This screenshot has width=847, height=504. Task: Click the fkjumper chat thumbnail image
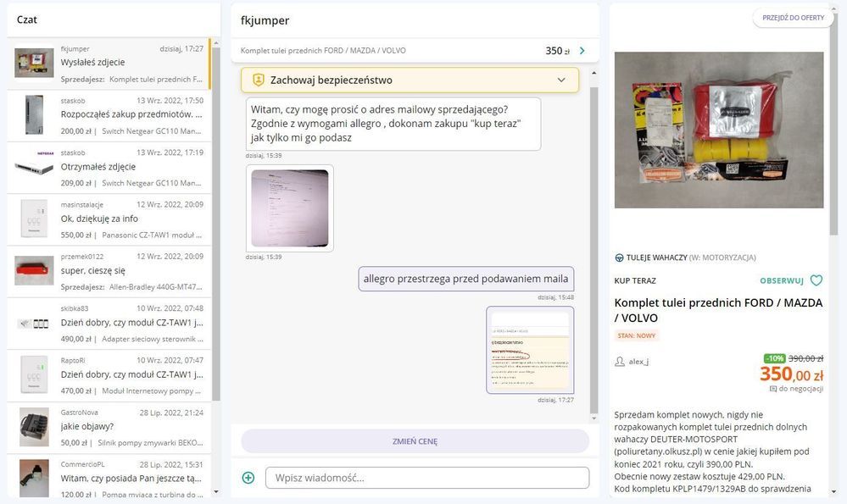click(x=34, y=63)
